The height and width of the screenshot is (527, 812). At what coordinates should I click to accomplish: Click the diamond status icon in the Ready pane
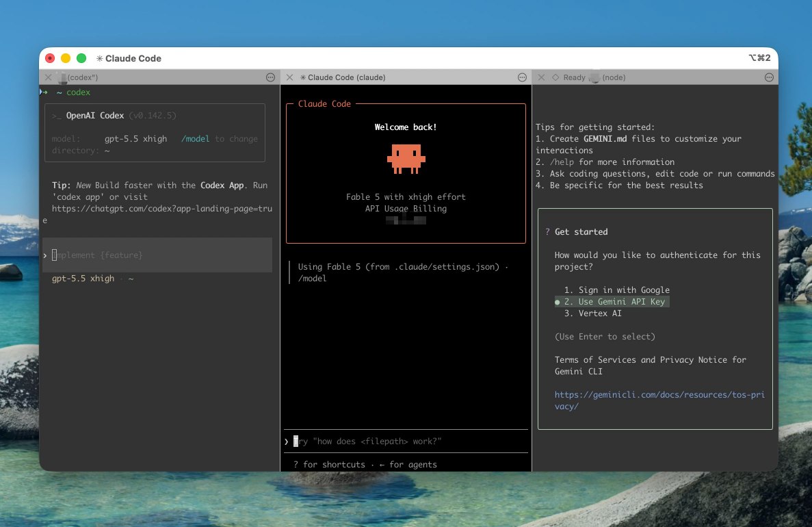click(555, 77)
